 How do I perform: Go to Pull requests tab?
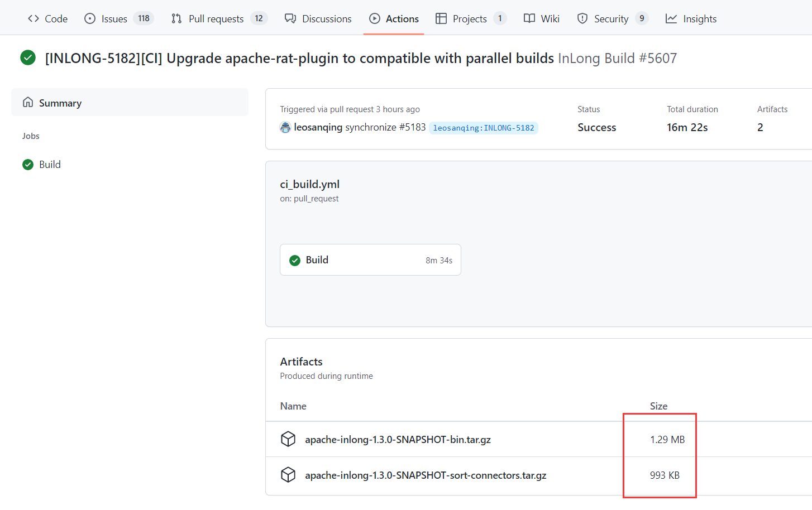point(219,18)
